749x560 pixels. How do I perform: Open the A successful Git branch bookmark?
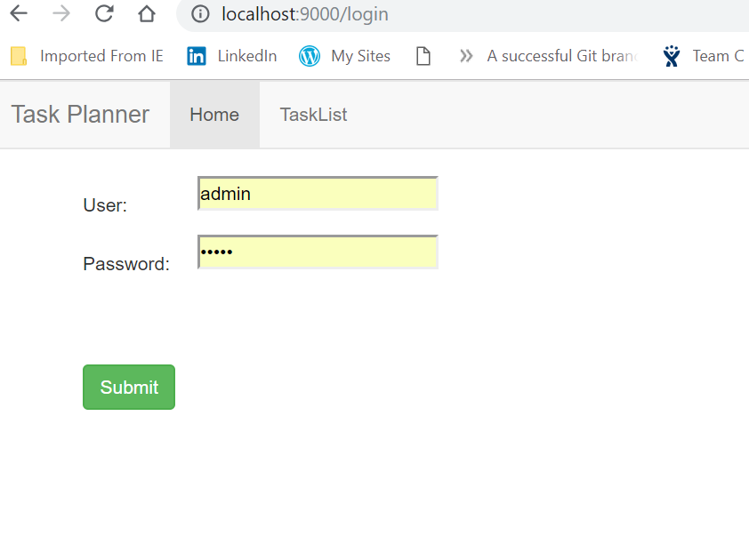[x=562, y=56]
